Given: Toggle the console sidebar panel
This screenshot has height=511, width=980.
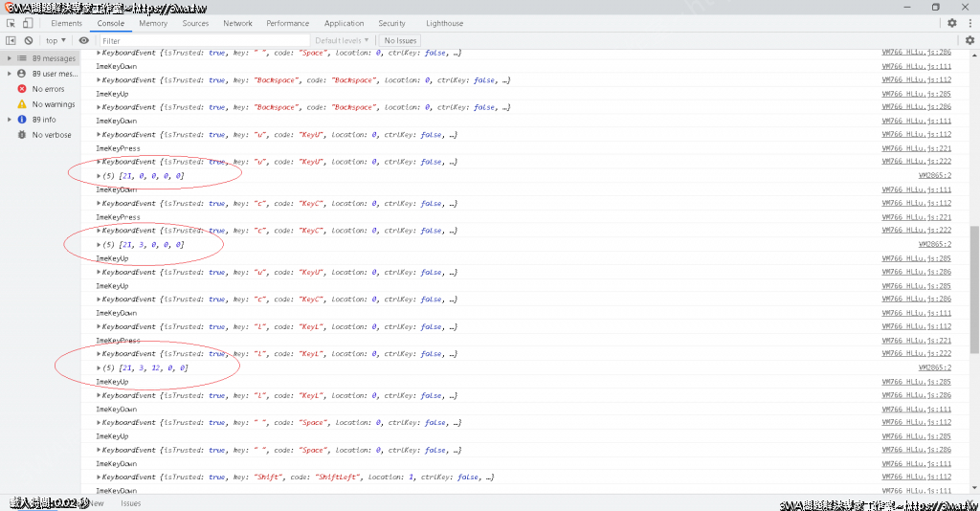Looking at the screenshot, I should (11, 41).
